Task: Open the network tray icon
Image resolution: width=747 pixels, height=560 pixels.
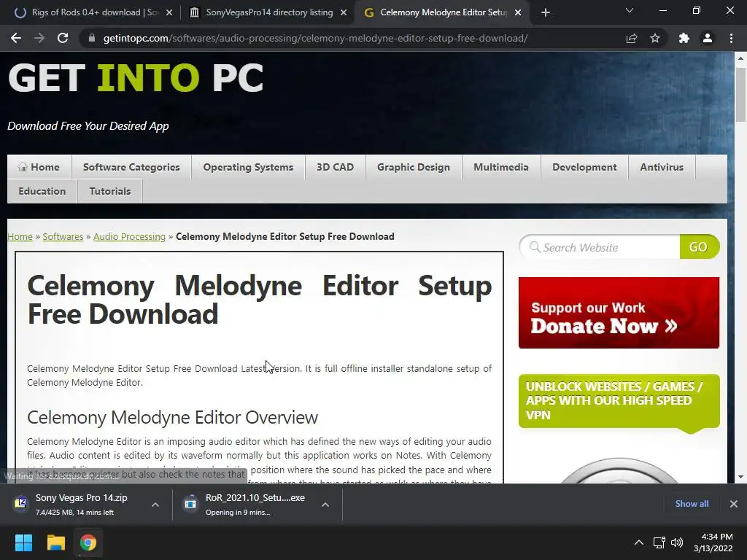Action: 659,542
